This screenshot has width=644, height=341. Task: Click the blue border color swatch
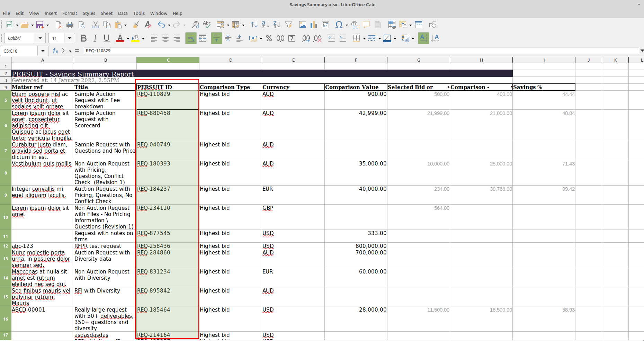tap(387, 38)
